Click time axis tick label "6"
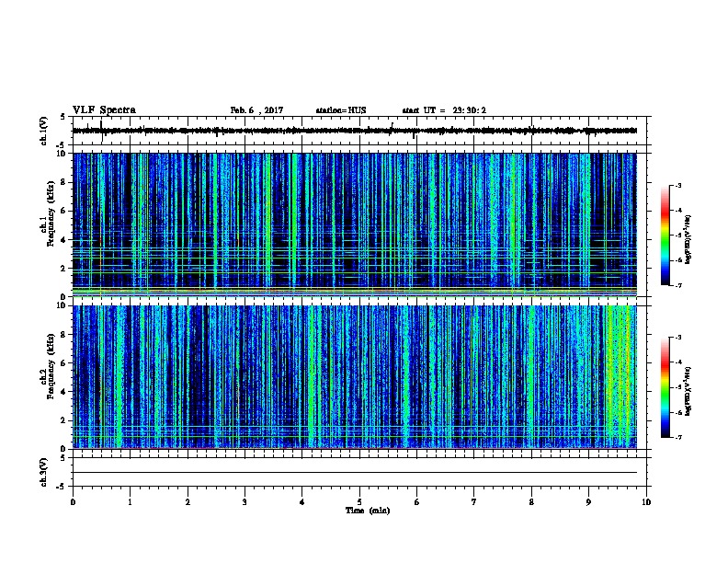 (x=416, y=502)
